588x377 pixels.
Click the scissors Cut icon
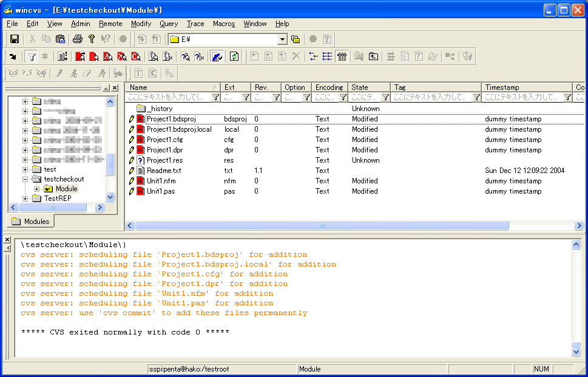point(32,39)
